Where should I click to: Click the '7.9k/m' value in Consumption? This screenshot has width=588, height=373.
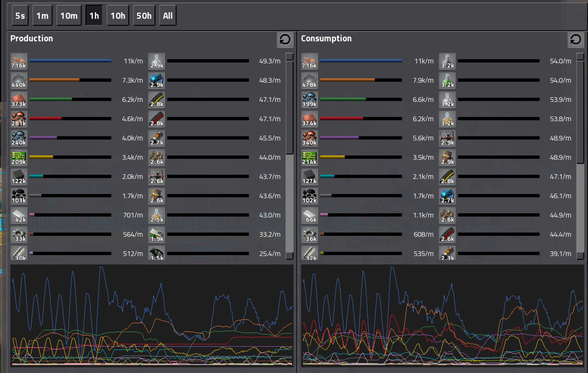point(423,80)
